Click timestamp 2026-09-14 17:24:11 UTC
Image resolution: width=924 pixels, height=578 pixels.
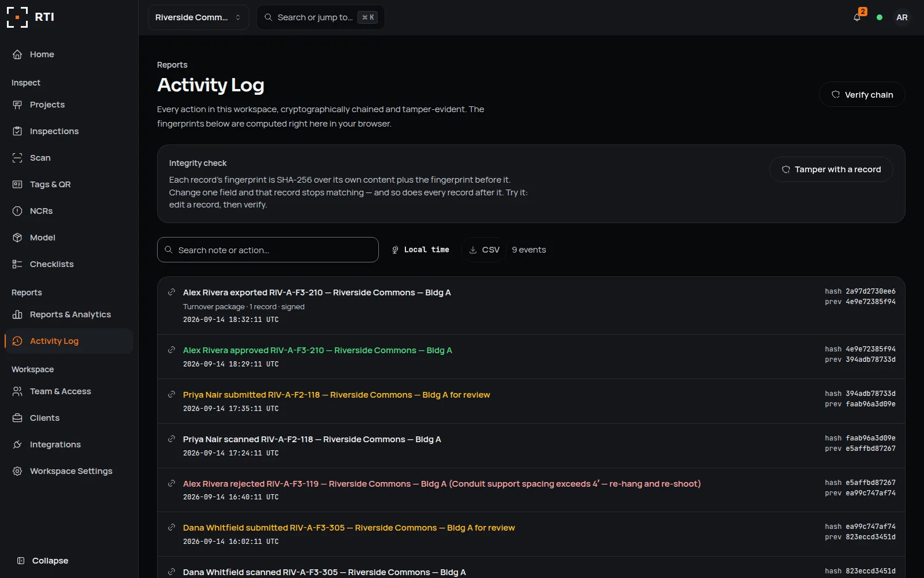click(231, 453)
